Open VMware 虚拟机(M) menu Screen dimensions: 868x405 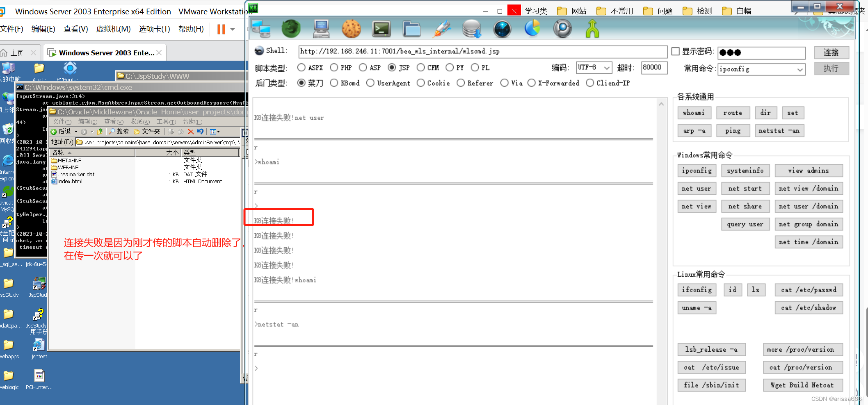click(x=113, y=29)
